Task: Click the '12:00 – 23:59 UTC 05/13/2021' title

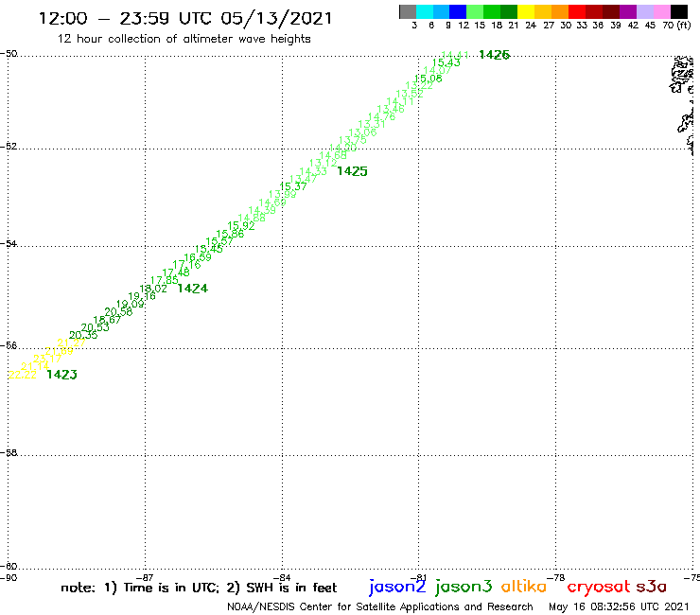Action: pos(185,18)
